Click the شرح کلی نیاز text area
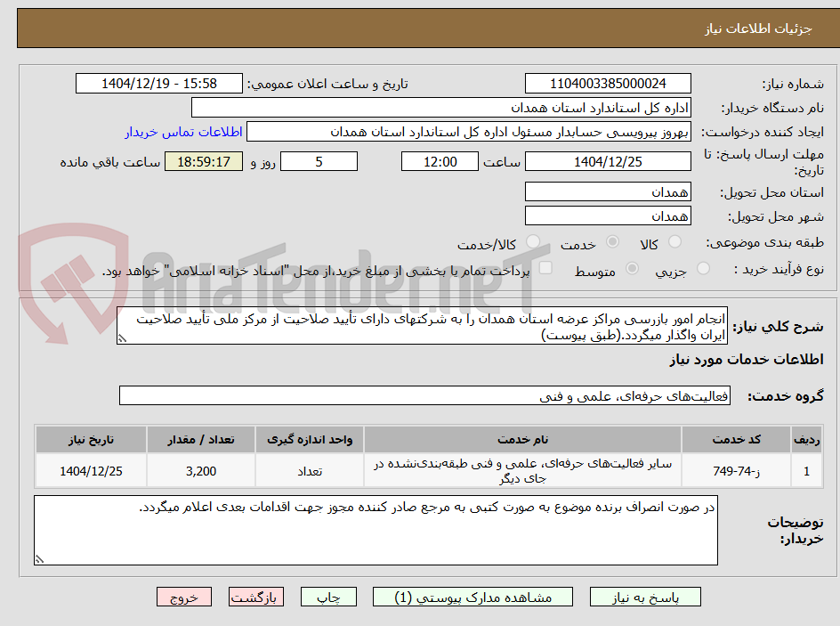 pyautogui.click(x=422, y=326)
